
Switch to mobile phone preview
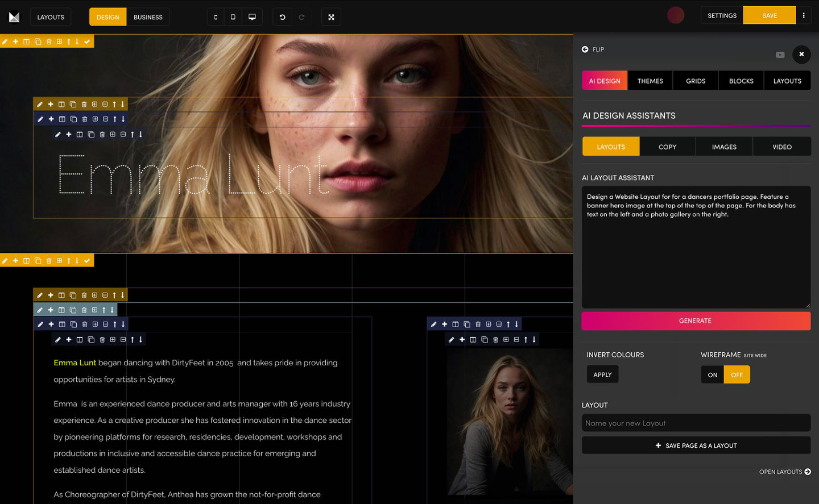tap(216, 17)
